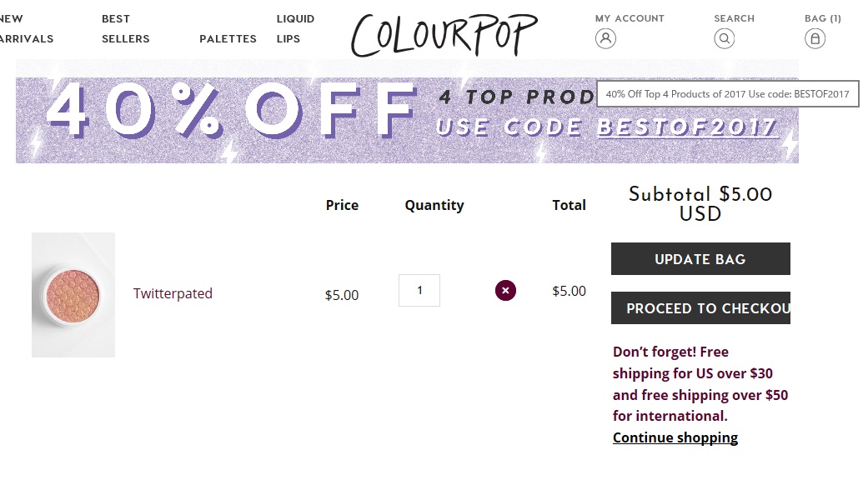Remove Twitterpated with the X icon

505,290
